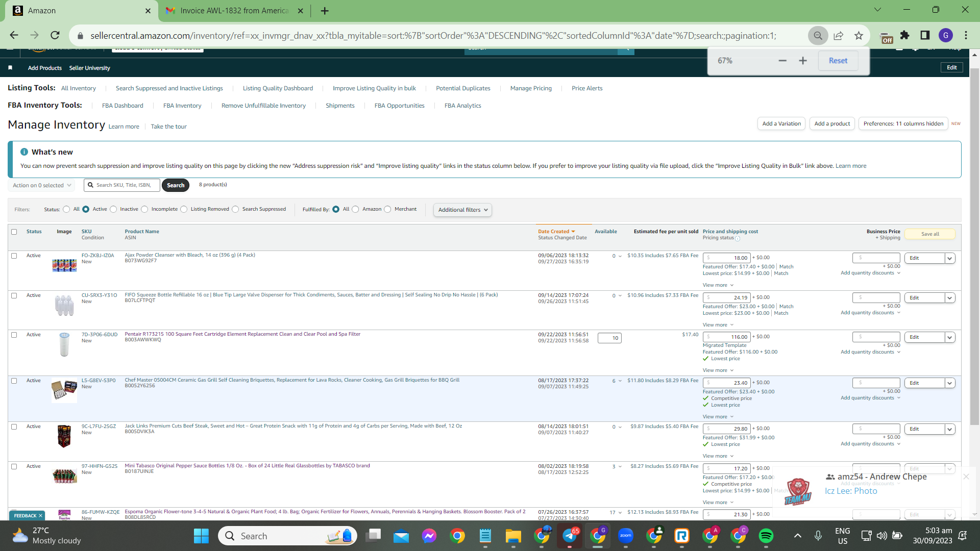This screenshot has height=551, width=980.
Task: Choose the Search Suppressed radio button
Action: [235, 209]
